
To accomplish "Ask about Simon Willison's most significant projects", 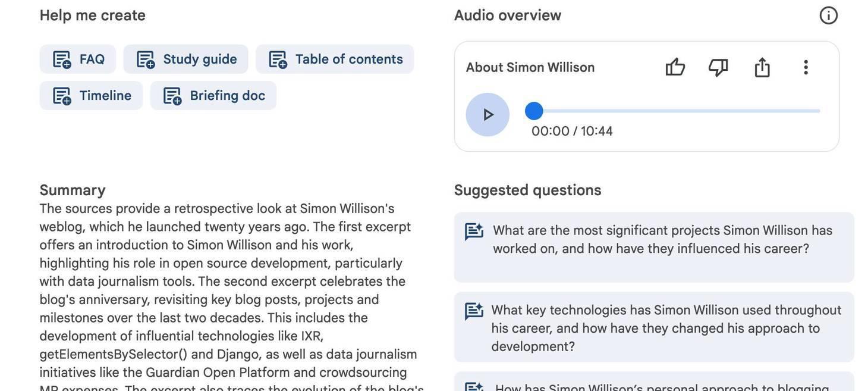I will [x=654, y=246].
